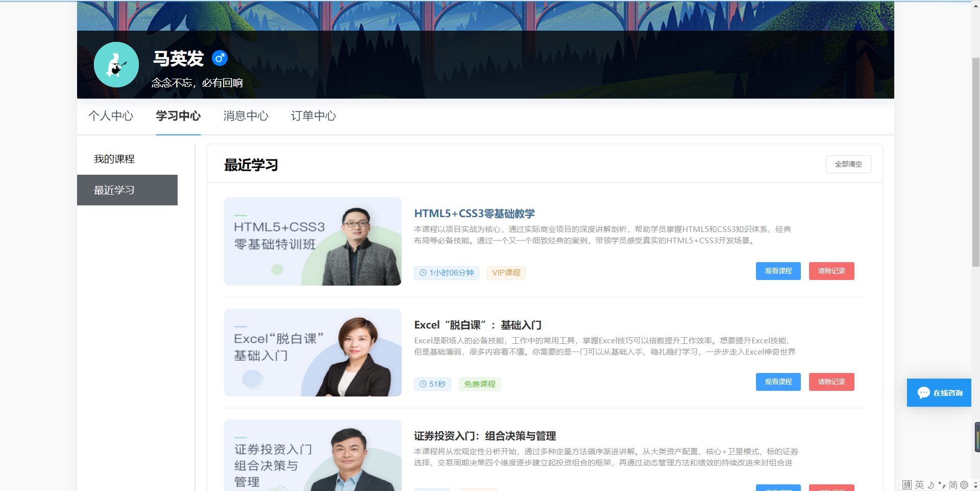
Task: Toggle the 简 simplified Chinese IME icon
Action: (953, 485)
